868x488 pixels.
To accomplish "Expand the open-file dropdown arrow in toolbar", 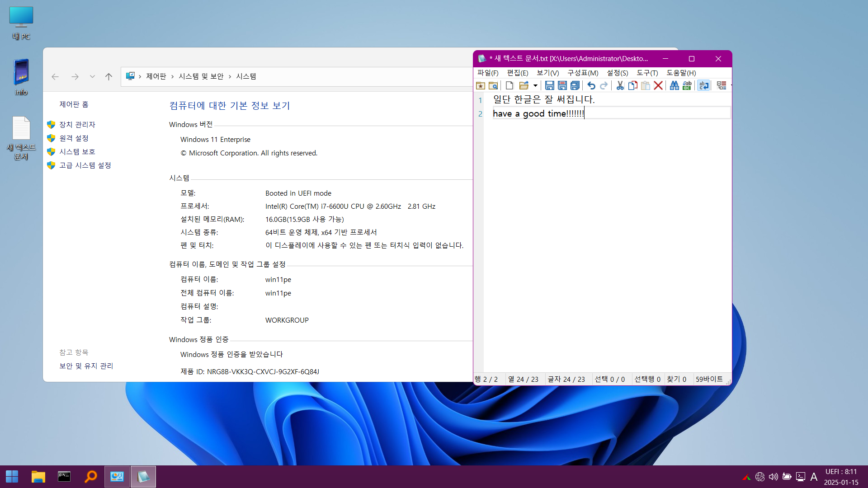I will 535,85.
